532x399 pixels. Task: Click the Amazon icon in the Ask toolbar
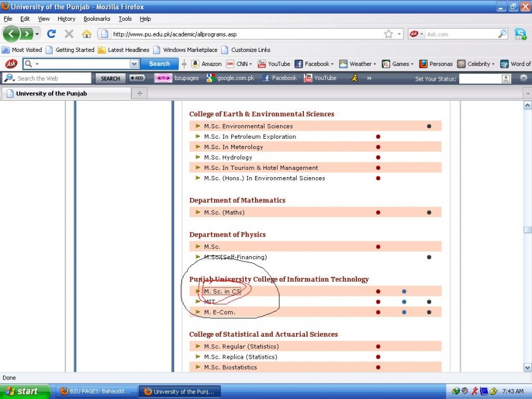coord(196,64)
